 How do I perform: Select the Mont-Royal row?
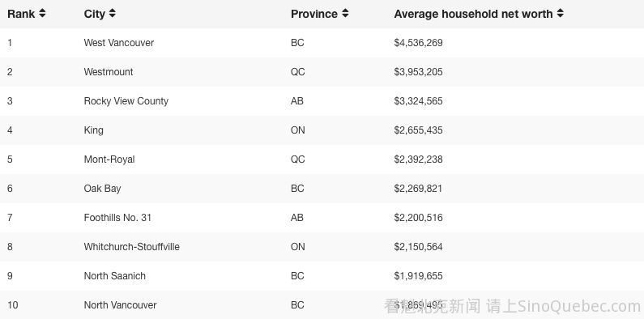[322, 159]
